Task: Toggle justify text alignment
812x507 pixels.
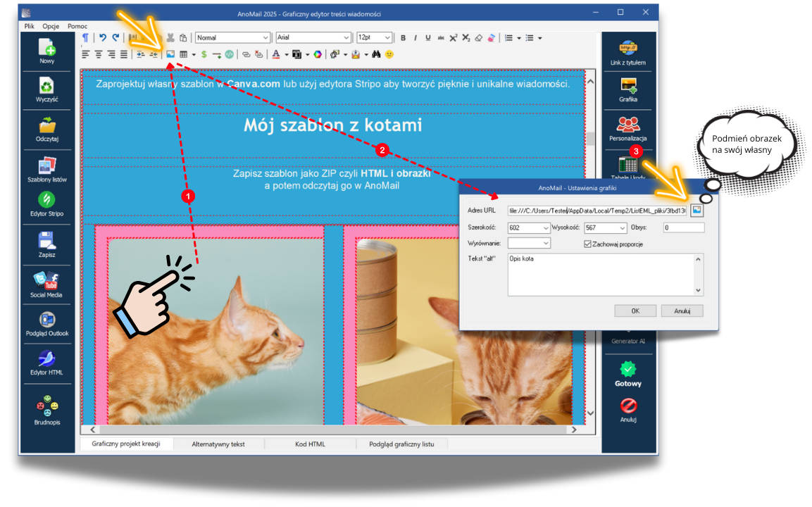Action: [x=124, y=54]
